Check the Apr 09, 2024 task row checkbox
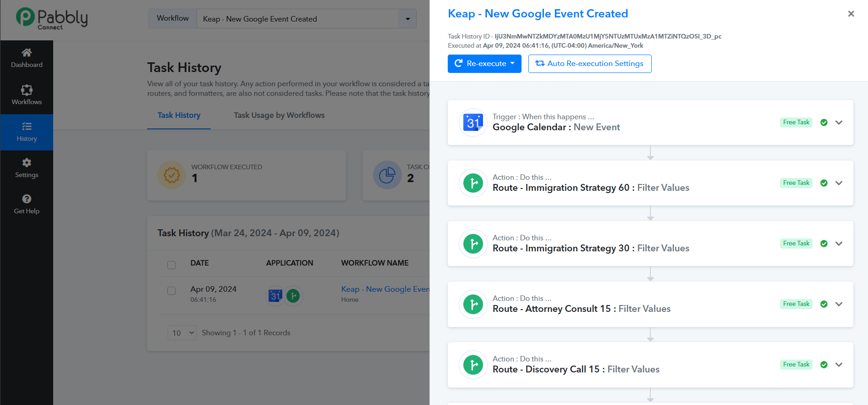 (x=171, y=291)
